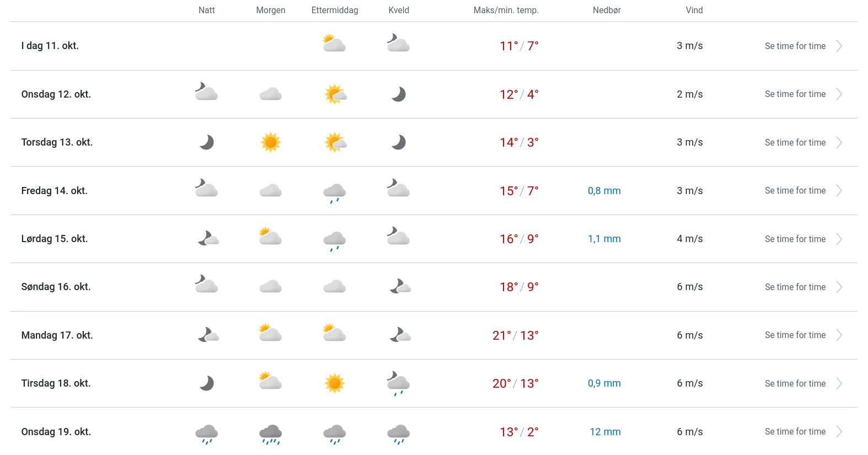Click the sunny Torsdag 13. okt. morning icon
Image resolution: width=868 pixels, height=455 pixels.
[x=270, y=142]
